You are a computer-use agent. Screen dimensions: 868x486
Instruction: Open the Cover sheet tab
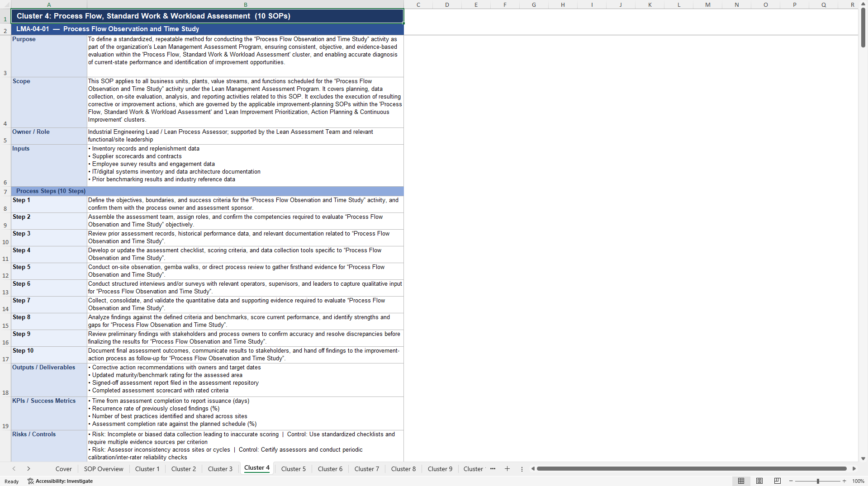(x=64, y=469)
